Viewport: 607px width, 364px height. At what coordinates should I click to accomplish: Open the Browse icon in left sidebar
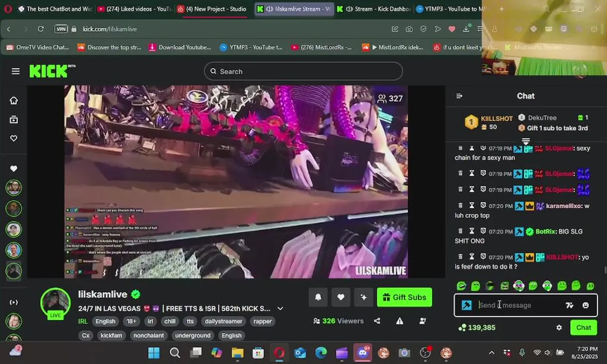14,119
